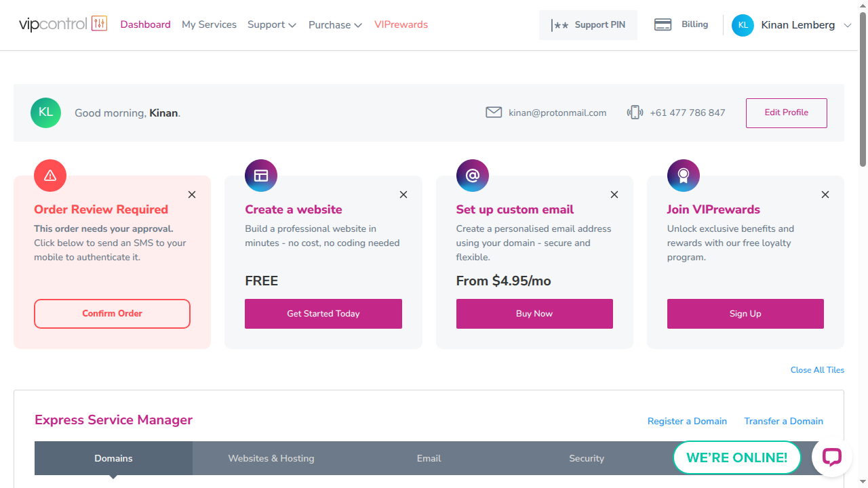Dismiss the Order Review Required tile
The height and width of the screenshot is (488, 868).
192,195
